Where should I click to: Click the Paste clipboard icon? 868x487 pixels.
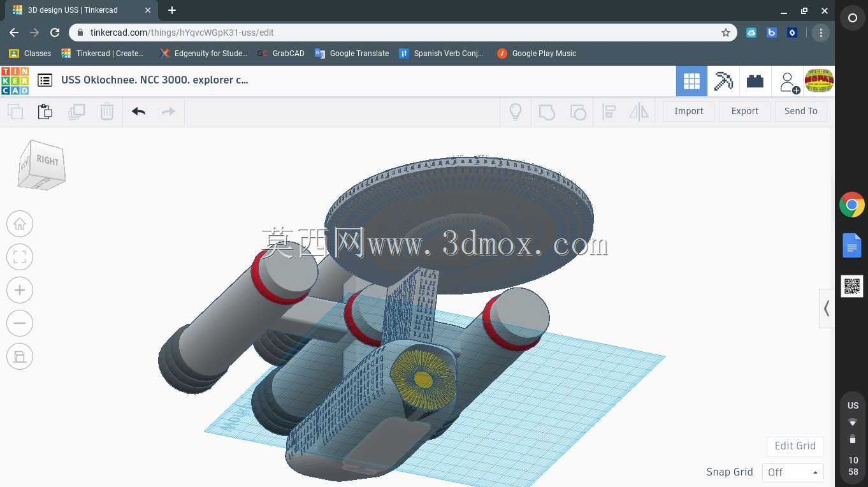(45, 112)
